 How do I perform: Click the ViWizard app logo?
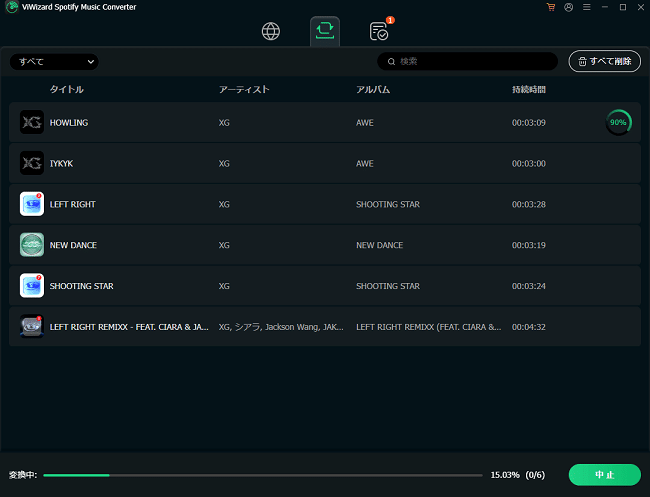click(x=12, y=7)
